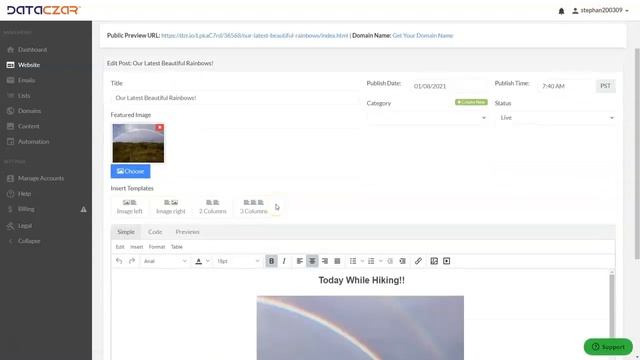Insert a bullet list

pos(353,261)
